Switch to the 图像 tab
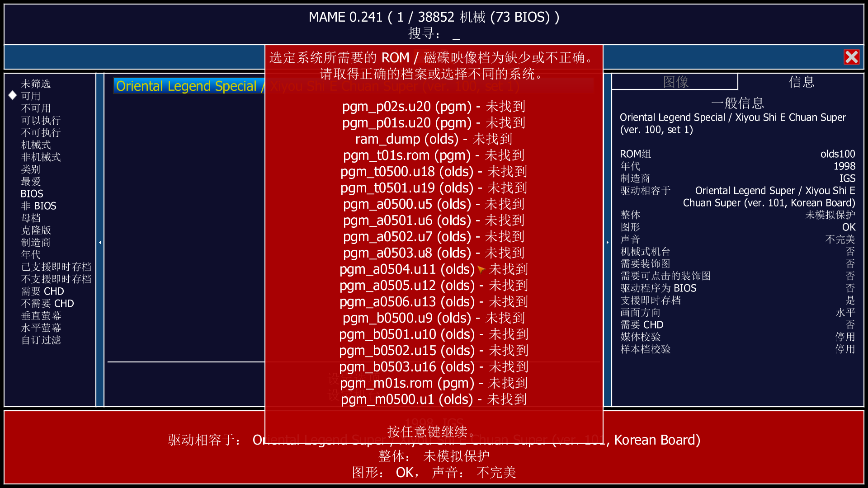 pos(675,82)
